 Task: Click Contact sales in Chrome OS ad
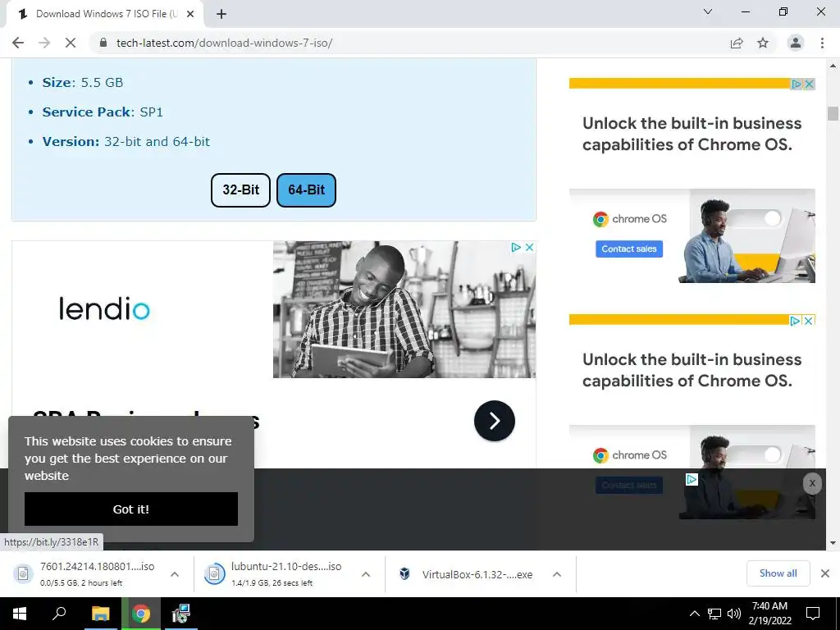(629, 249)
